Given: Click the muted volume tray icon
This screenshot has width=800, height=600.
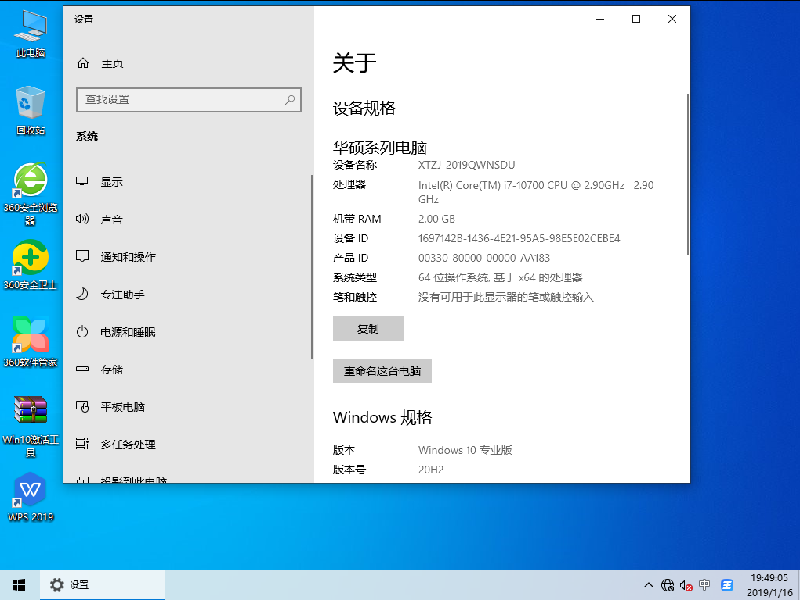Looking at the screenshot, I should pyautogui.click(x=686, y=586).
